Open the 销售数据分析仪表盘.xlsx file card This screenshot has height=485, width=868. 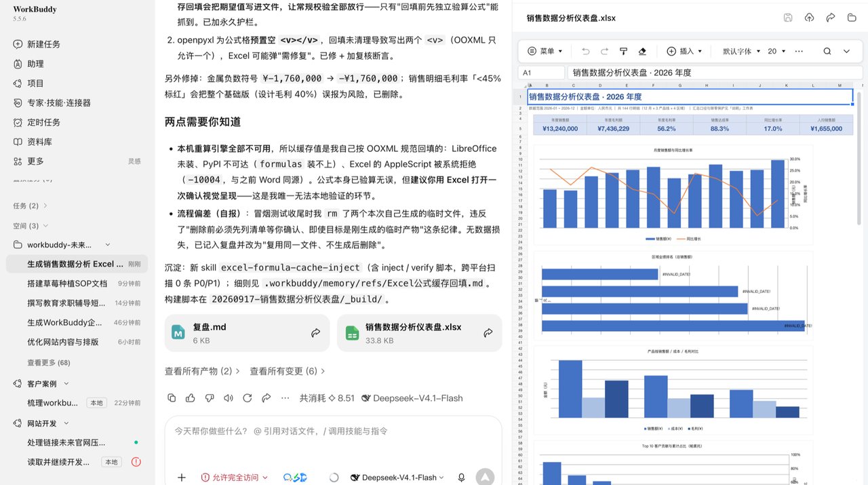[419, 333]
